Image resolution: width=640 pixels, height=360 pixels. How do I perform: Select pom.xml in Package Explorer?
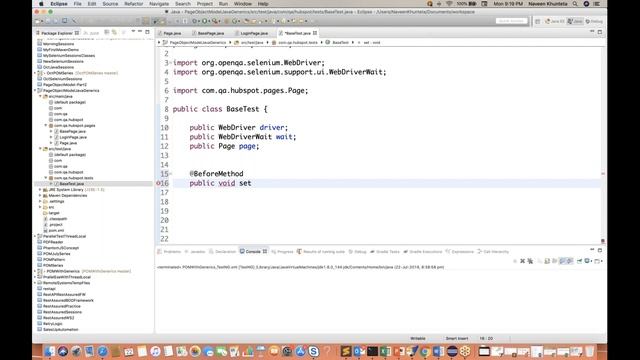[x=56, y=231]
